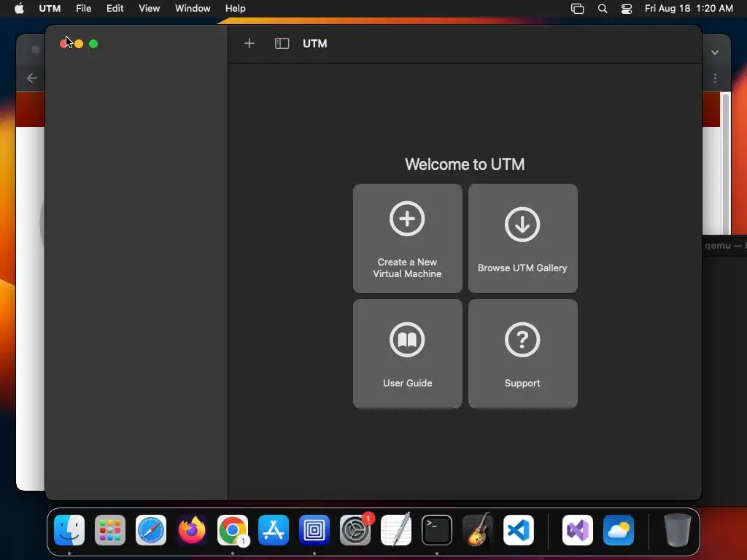Open purple Visual Studio from the Dock
The image size is (747, 560).
pos(578,530)
